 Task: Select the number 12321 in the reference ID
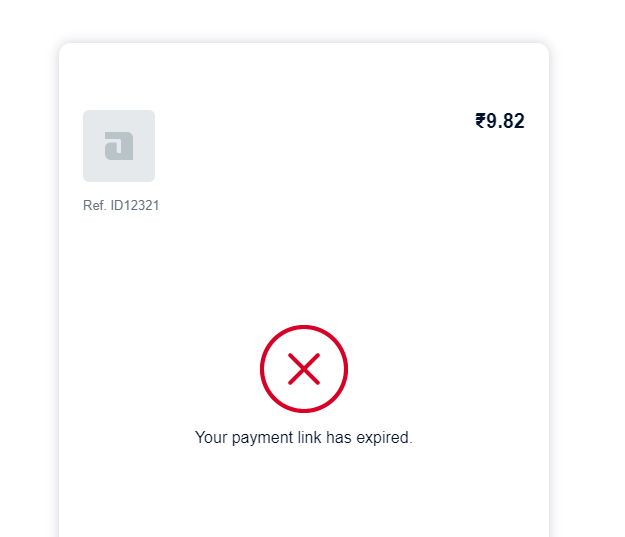(141, 205)
